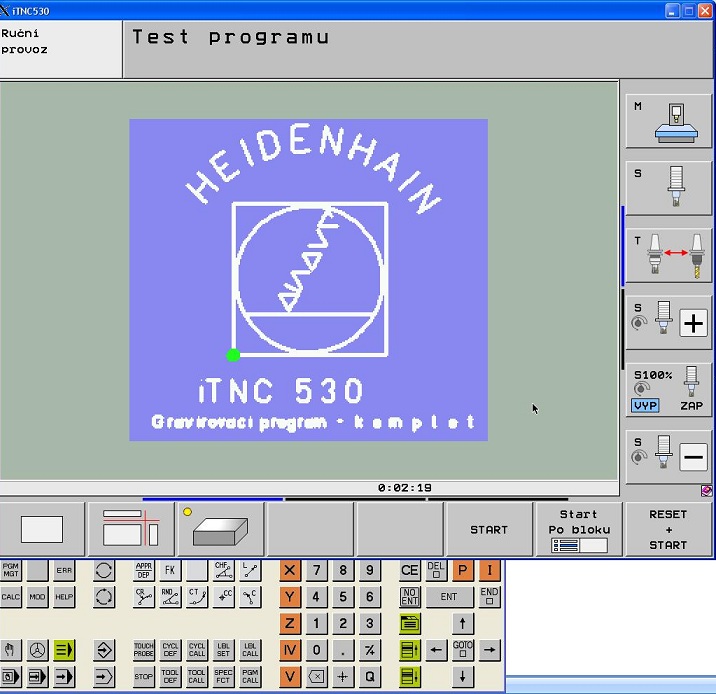Click the M machine functions soft key
This screenshot has height=694, width=716.
click(x=669, y=121)
